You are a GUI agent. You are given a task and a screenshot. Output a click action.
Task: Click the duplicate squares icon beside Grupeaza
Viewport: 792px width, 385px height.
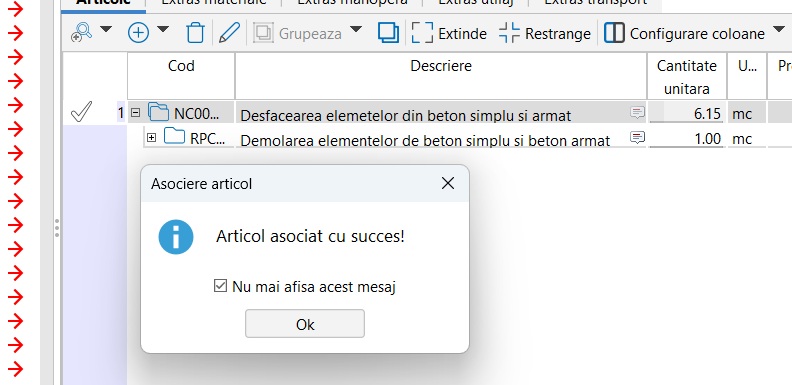point(388,33)
